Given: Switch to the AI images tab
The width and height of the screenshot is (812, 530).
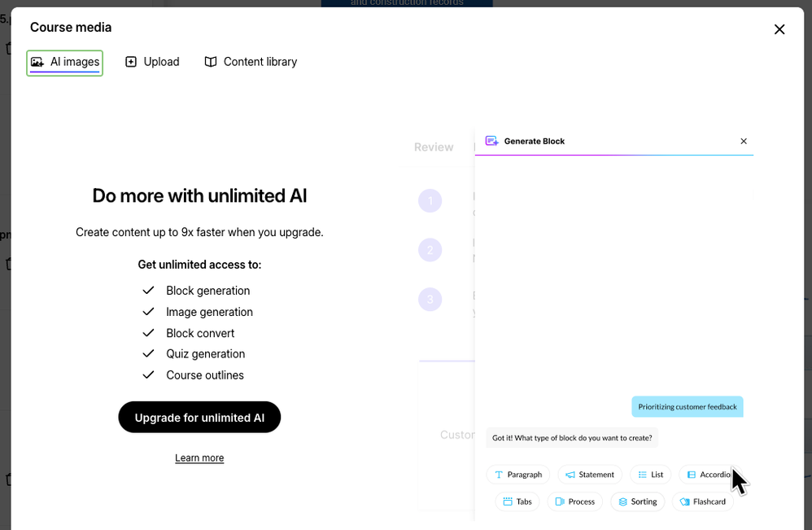Looking at the screenshot, I should (65, 62).
